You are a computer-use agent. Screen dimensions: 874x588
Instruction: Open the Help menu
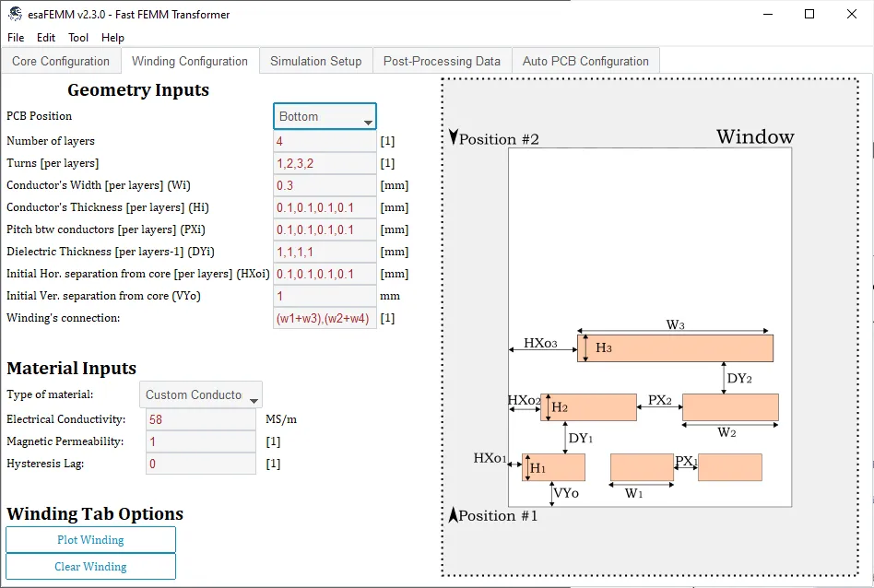[112, 38]
